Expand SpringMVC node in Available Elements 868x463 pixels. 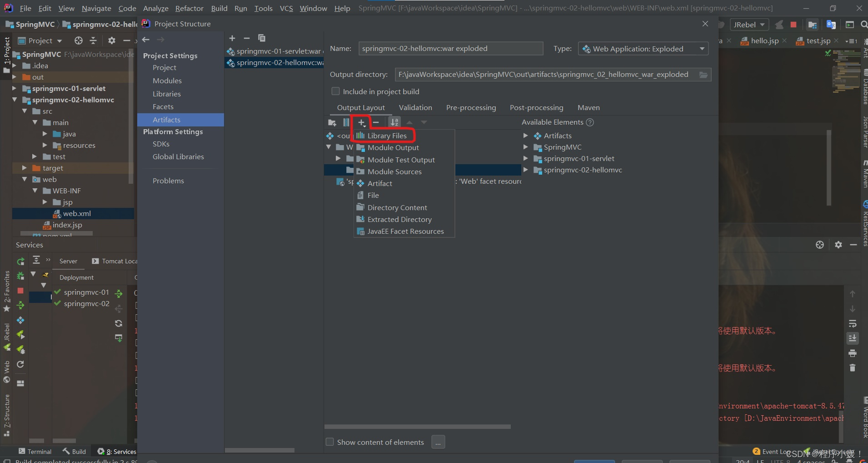(x=525, y=147)
